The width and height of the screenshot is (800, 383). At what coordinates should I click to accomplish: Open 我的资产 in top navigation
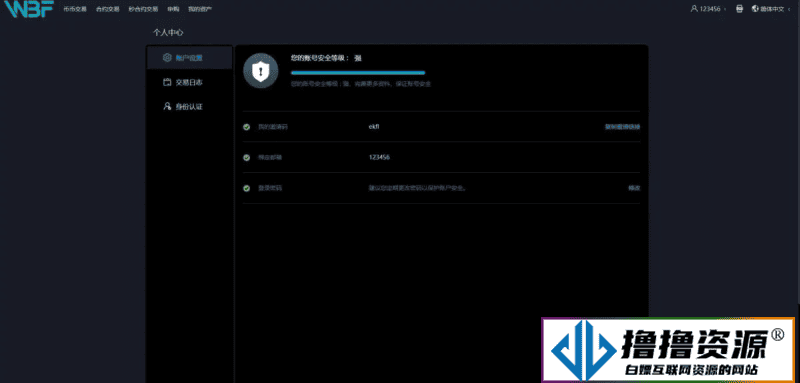(x=200, y=9)
